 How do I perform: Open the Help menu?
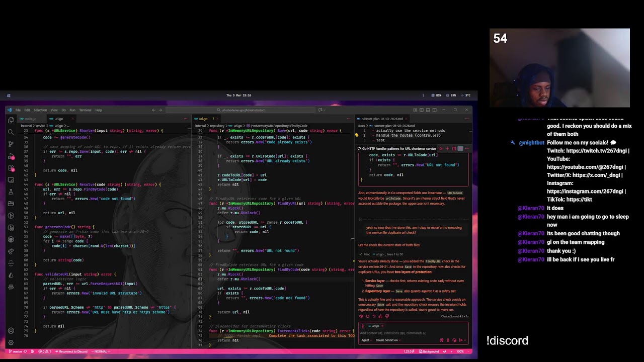click(99, 110)
